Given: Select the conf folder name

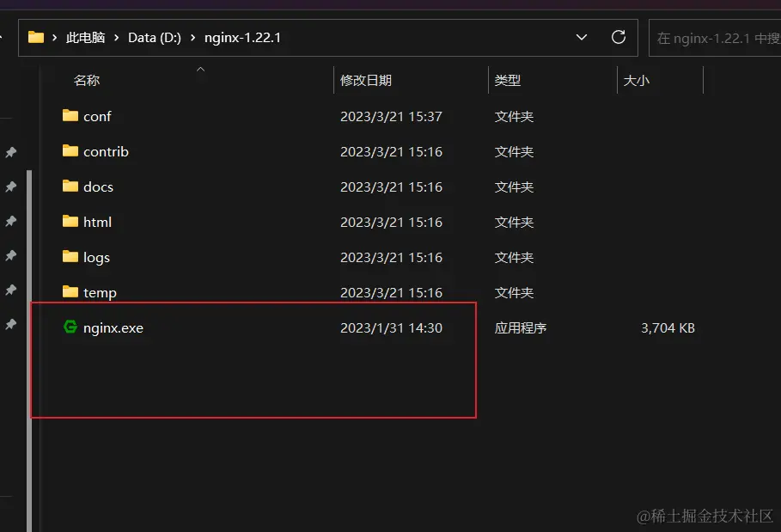Looking at the screenshot, I should click(x=97, y=117).
